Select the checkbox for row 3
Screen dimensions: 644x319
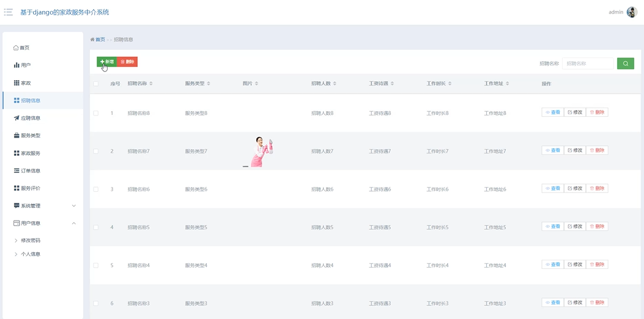[x=96, y=189]
